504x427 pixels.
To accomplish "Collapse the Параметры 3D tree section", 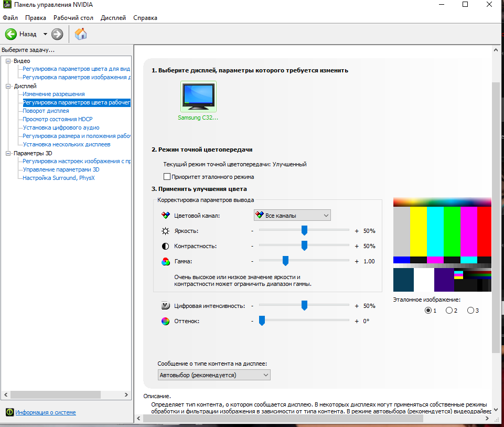I will 8,153.
